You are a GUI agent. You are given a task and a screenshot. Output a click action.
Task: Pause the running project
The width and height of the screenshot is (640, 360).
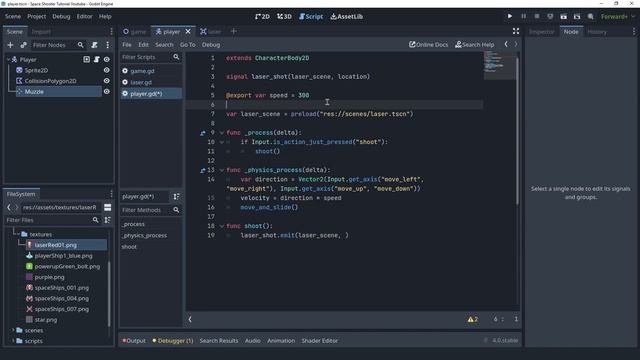[523, 16]
